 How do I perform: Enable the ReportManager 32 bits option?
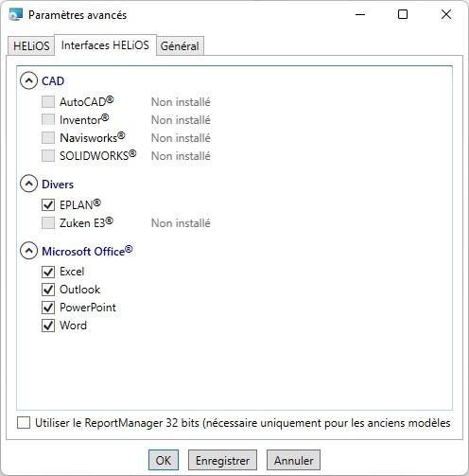(x=24, y=423)
